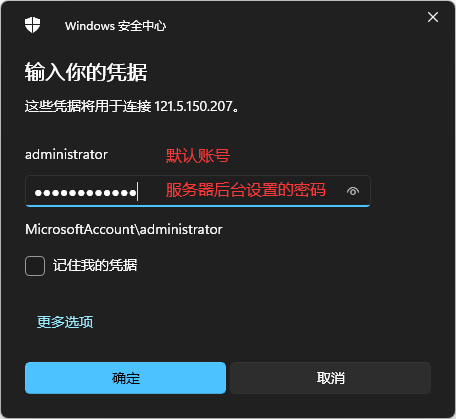
Task: Click the blue underline of password box
Action: 198,206
